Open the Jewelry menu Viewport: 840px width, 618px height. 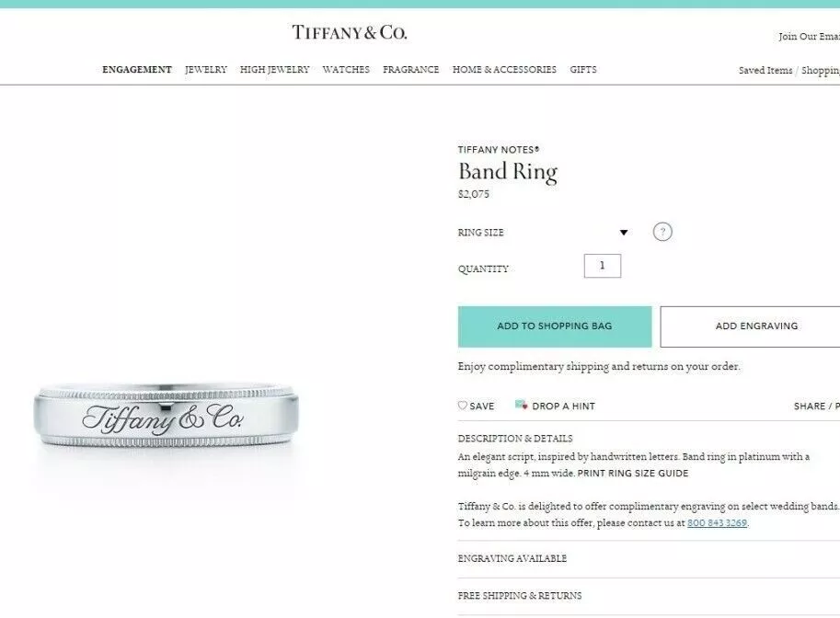pyautogui.click(x=206, y=70)
